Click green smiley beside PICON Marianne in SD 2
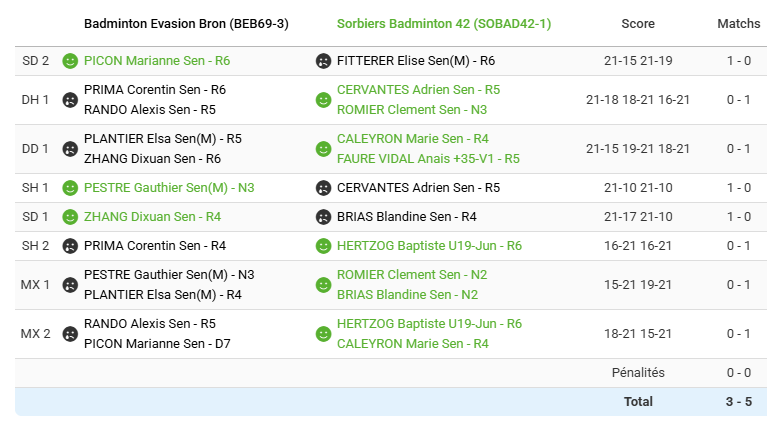This screenshot has width=767, height=421. tap(70, 61)
